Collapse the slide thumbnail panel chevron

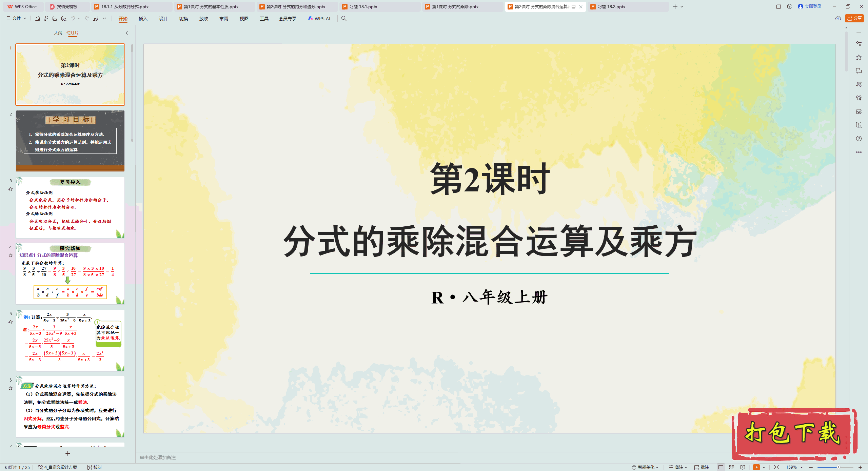click(x=127, y=33)
